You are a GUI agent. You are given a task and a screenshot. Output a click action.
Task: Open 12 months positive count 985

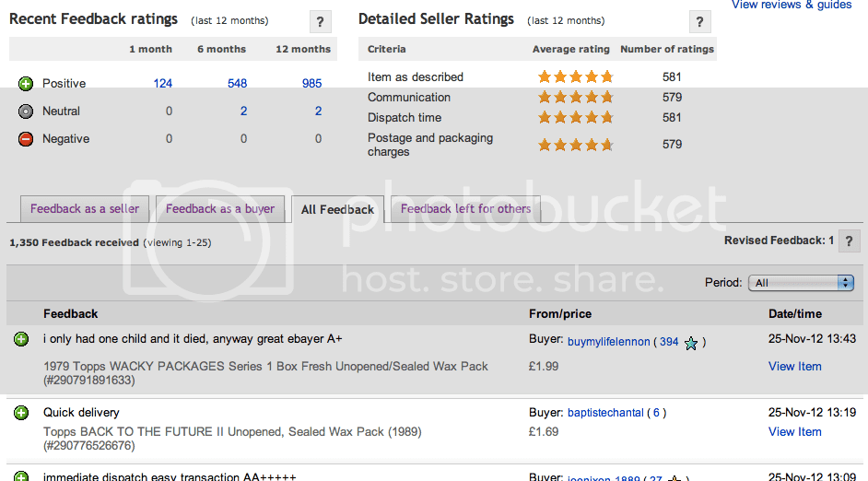(x=311, y=84)
